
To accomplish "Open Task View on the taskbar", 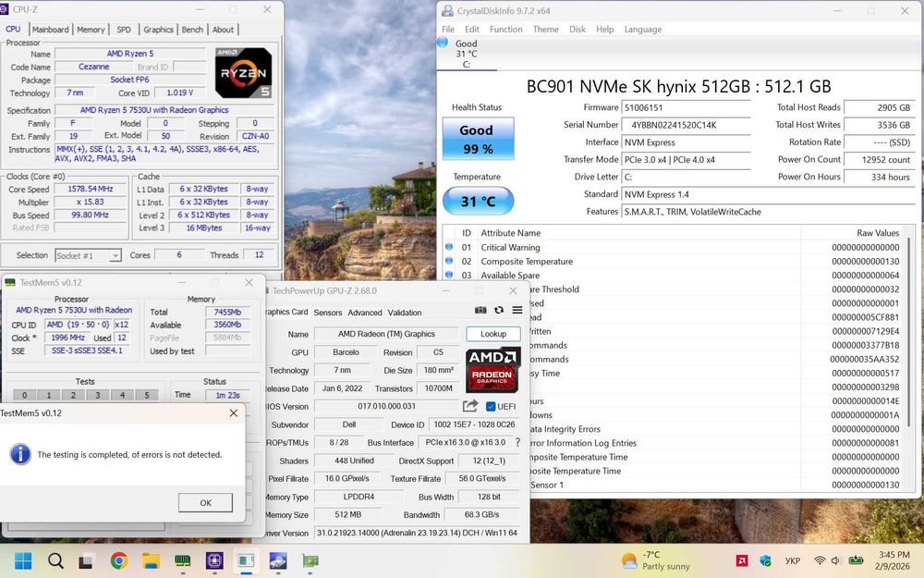I will 87,560.
